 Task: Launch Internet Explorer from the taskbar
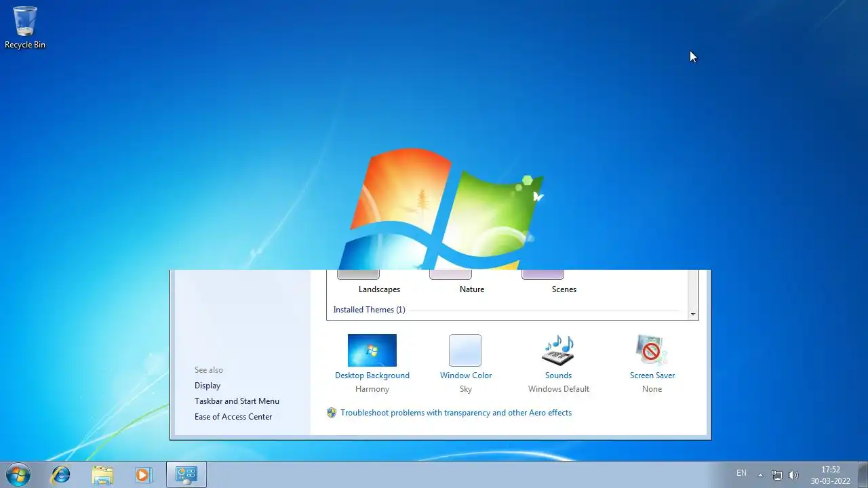tap(61, 475)
